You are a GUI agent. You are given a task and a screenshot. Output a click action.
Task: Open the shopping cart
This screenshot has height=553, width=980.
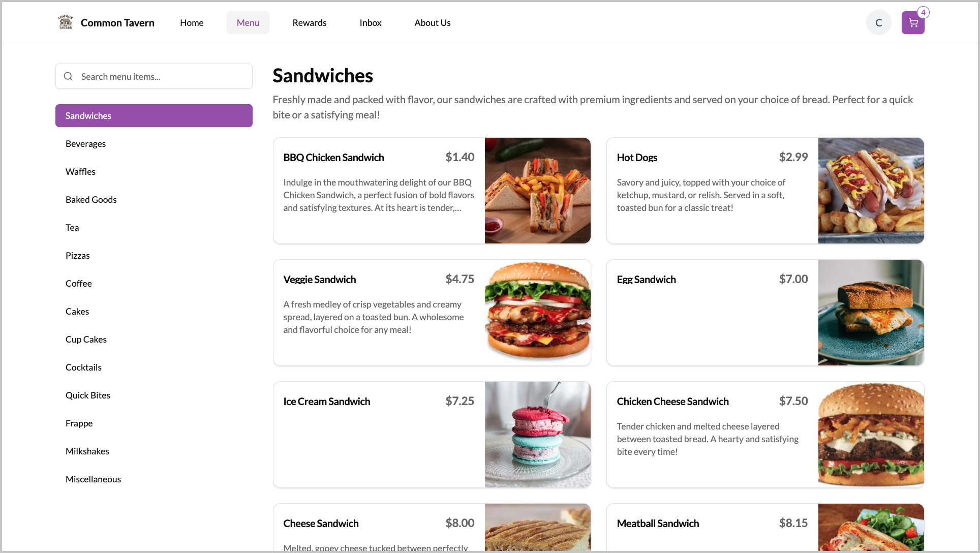coord(912,23)
